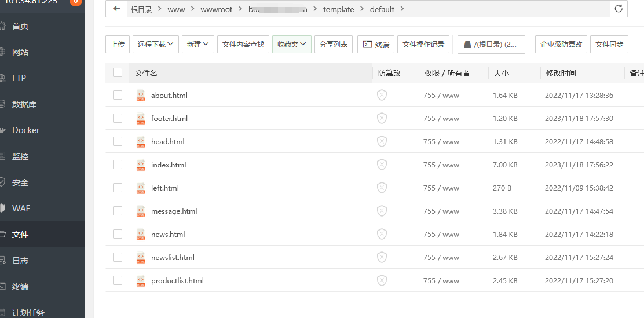
Task: Check the index.html row checkbox
Action: pos(118,165)
